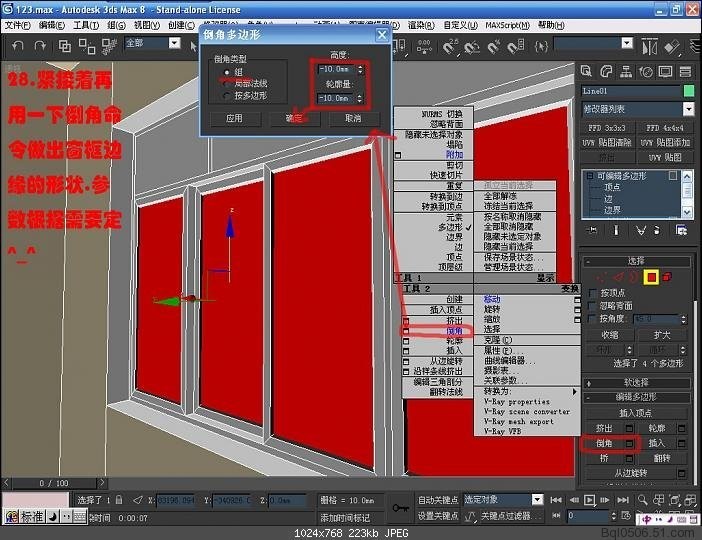This screenshot has height=540, width=702.
Task: Open Configure Modifier Sets icon
Action: [x=681, y=230]
